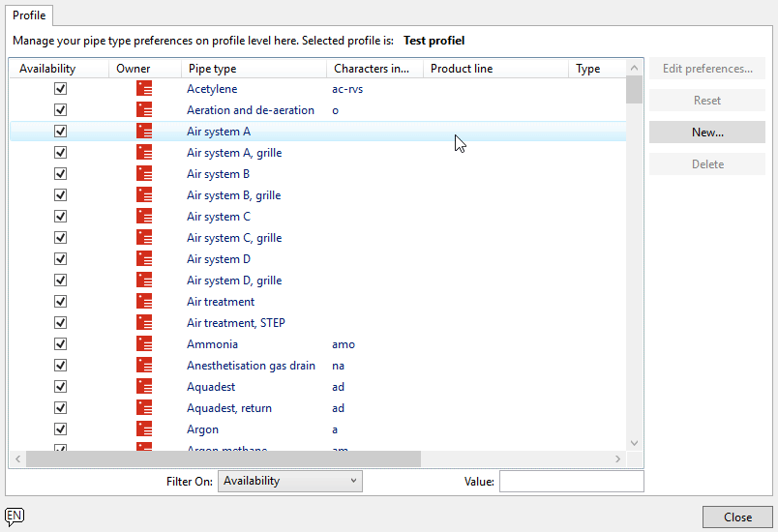Toggle availability checkbox for Aeration and de-aeration
The width and height of the screenshot is (778, 532).
coord(61,110)
